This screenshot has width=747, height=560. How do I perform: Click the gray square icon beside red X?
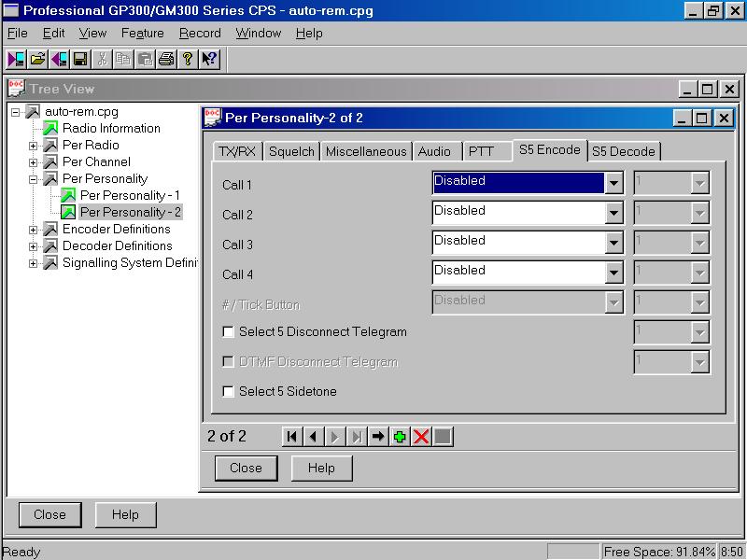[x=443, y=436]
